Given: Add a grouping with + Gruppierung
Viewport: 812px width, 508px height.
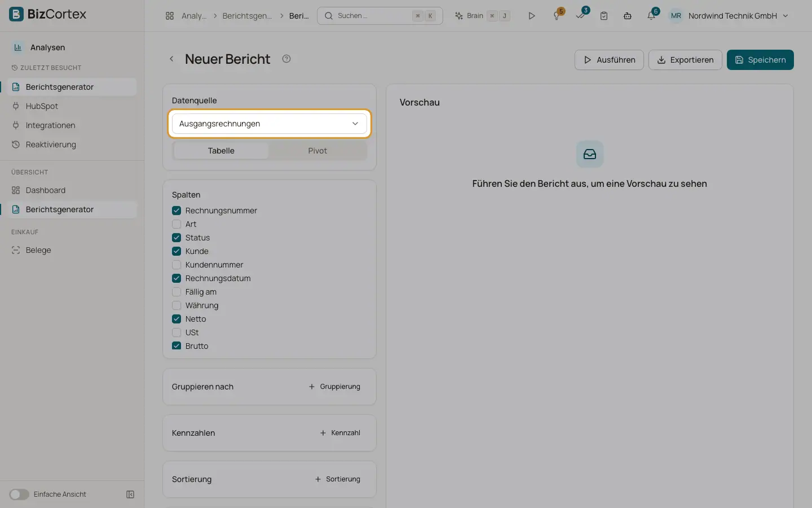Looking at the screenshot, I should [x=334, y=387].
